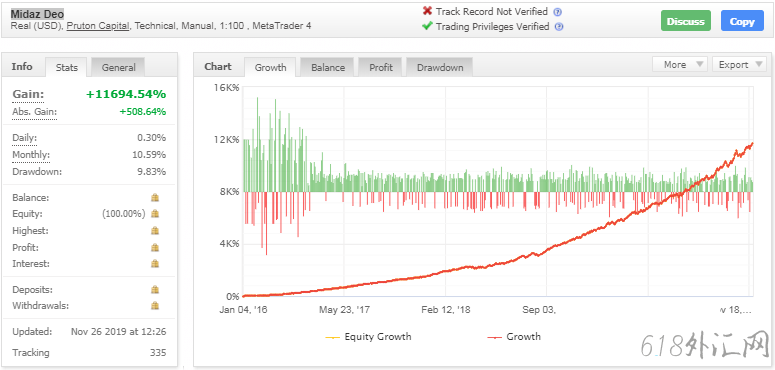This screenshot has width=775, height=370.
Task: Click the 0.30% daily value
Action: click(x=151, y=138)
